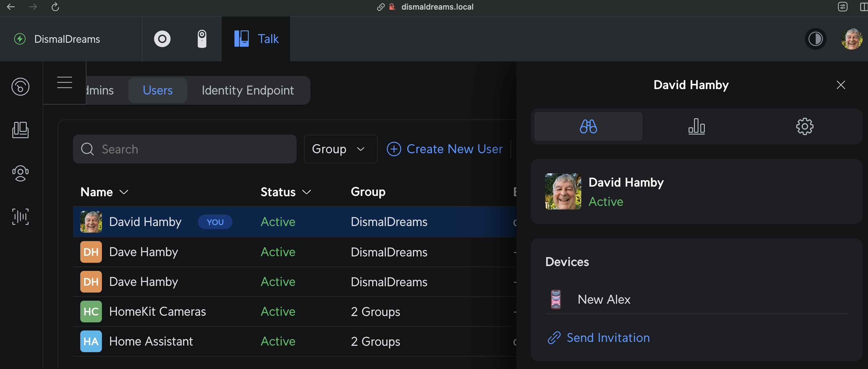Switch to the Identity Endpoint tab
Screen dimensions: 868x369
pos(248,90)
